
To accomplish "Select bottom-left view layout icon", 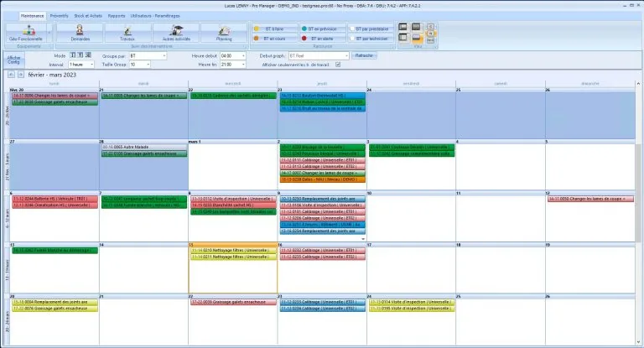I will (402, 38).
